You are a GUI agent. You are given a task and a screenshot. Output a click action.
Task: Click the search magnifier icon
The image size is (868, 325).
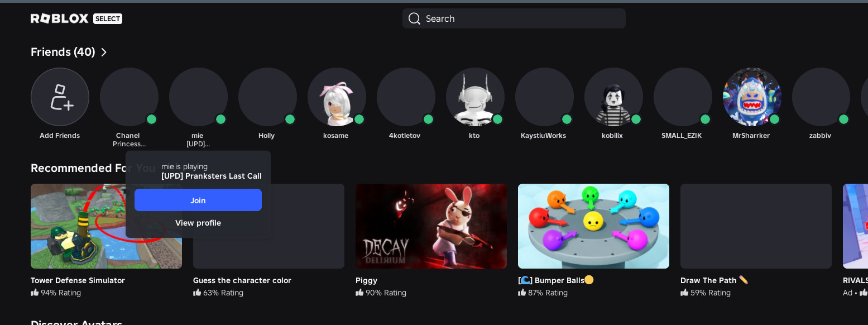[x=414, y=18]
